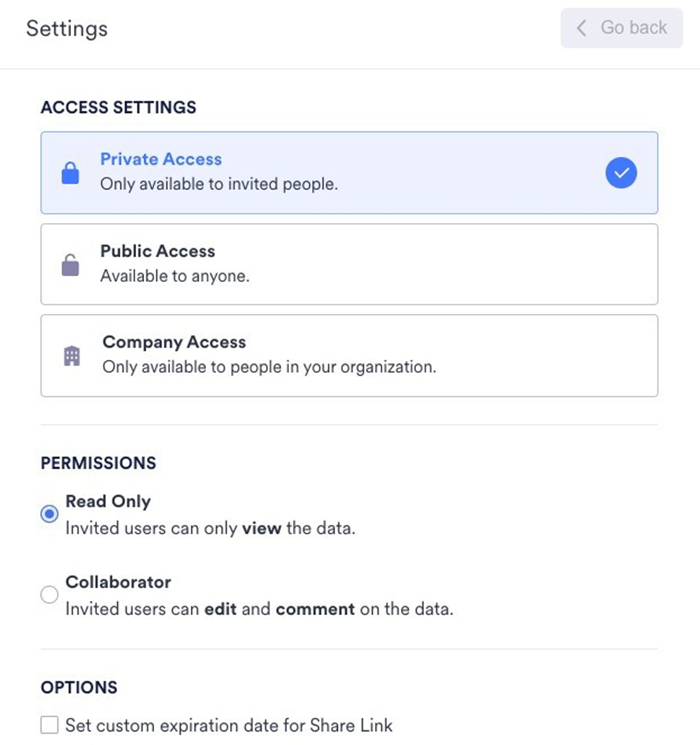Viewport: 700px width, 745px height.
Task: Click 'Only available to people in your organization.' text
Action: click(269, 367)
